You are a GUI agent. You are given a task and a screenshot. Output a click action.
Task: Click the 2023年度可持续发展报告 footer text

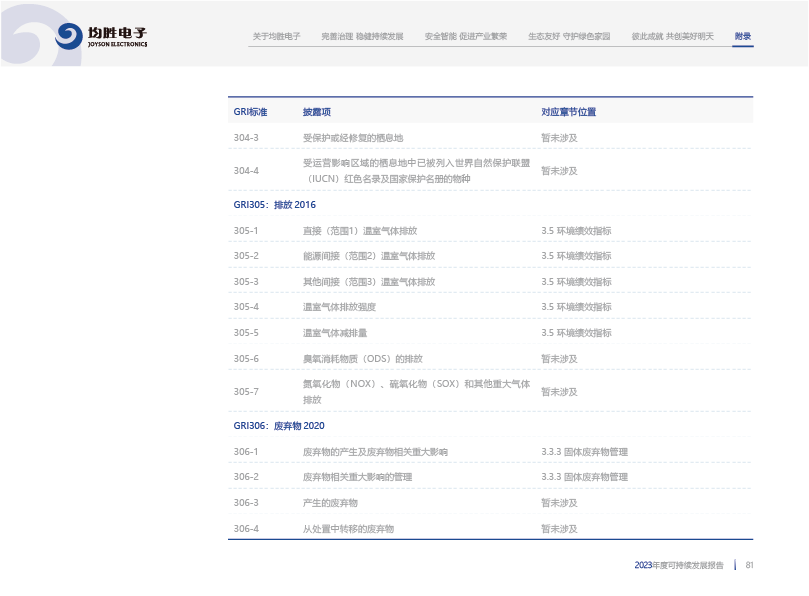(679, 565)
